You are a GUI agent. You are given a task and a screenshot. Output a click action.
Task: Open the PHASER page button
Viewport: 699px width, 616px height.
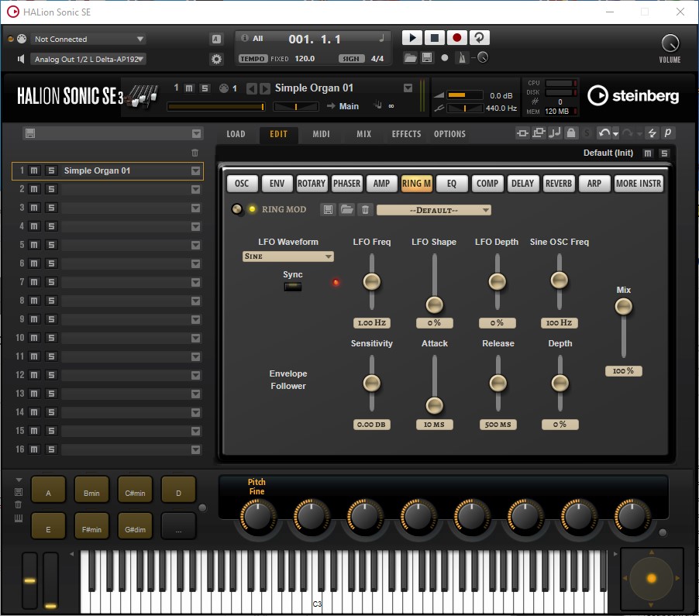346,184
